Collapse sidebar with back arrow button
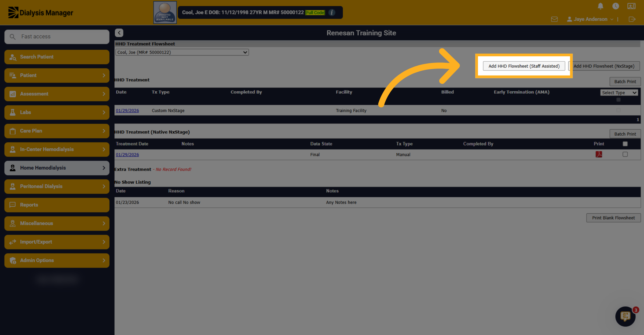This screenshot has height=335, width=644. pos(119,33)
